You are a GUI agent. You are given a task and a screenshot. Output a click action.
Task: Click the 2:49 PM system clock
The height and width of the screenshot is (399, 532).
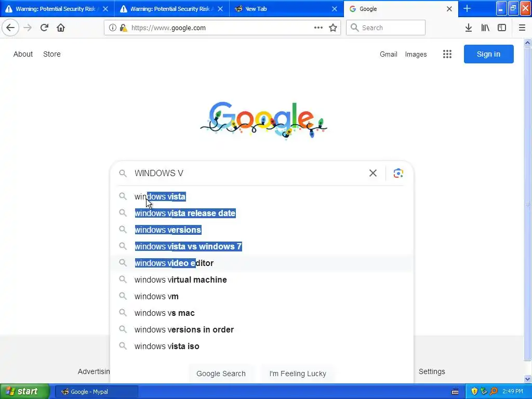513,391
